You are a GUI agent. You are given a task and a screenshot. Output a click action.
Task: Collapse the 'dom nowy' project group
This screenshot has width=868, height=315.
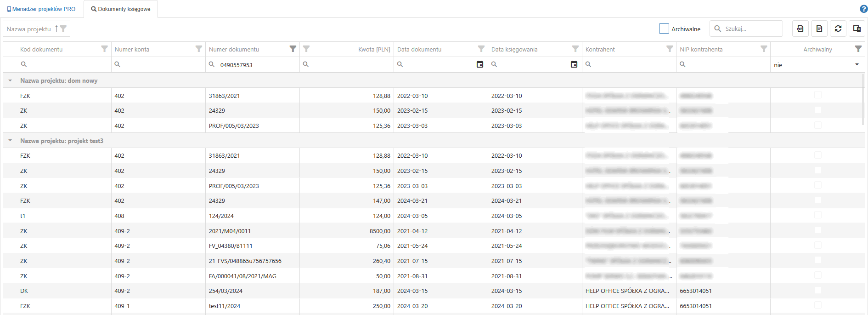pos(10,80)
